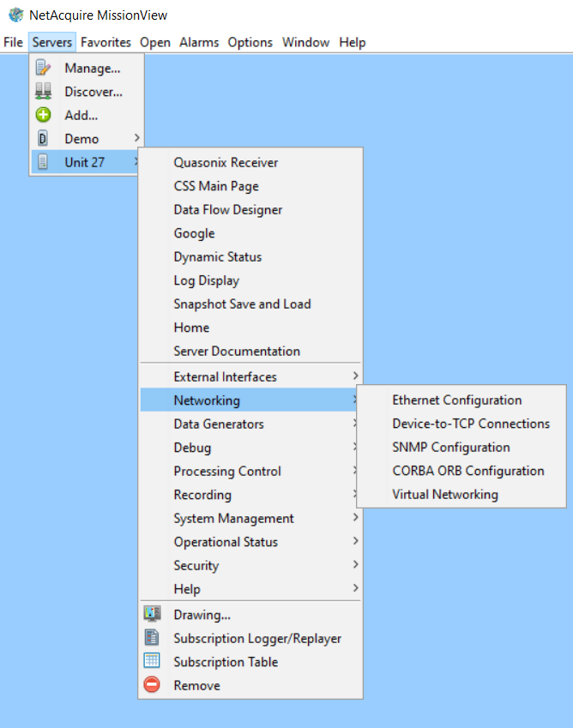Click the Subscription Logger/Replayer document icon
573x728 pixels.
pos(152,637)
